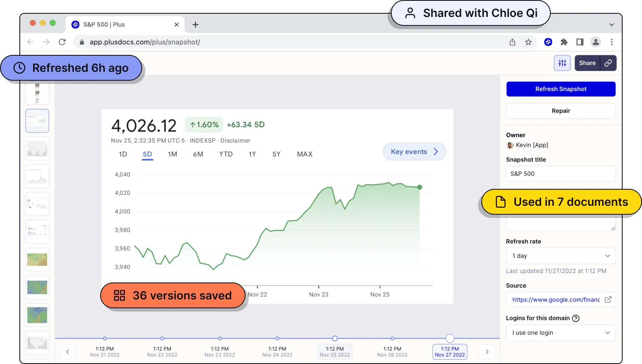Viewport: 642px width, 364px height.
Task: Click the green end dot on the chart
Action: pyautogui.click(x=420, y=187)
